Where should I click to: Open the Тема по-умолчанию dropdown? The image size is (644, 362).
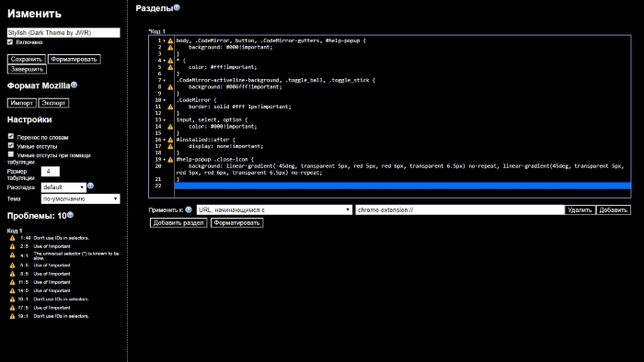pyautogui.click(x=81, y=198)
